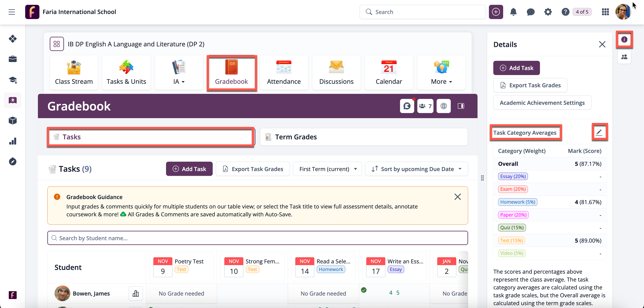Toggle the side panel layout icon
The image size is (644, 308).
pyautogui.click(x=461, y=106)
